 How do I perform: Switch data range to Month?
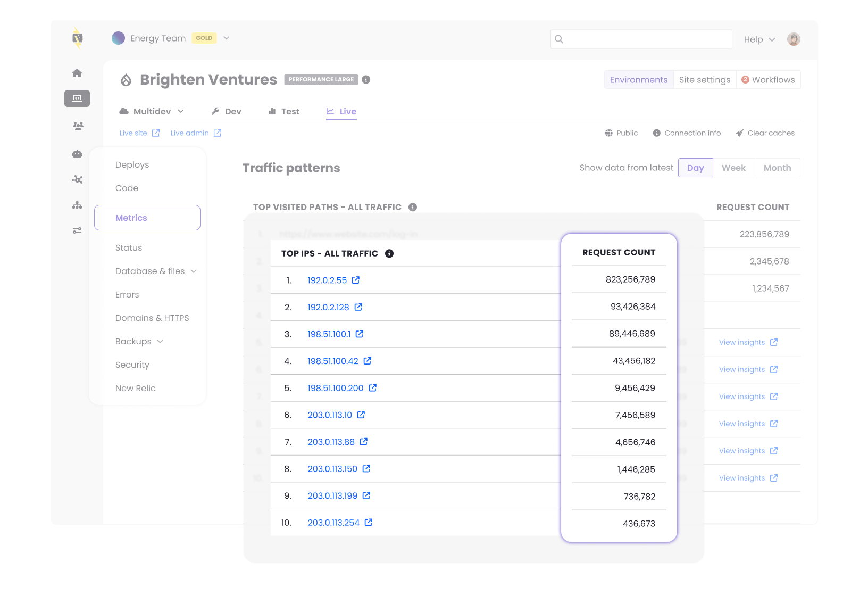(x=777, y=168)
